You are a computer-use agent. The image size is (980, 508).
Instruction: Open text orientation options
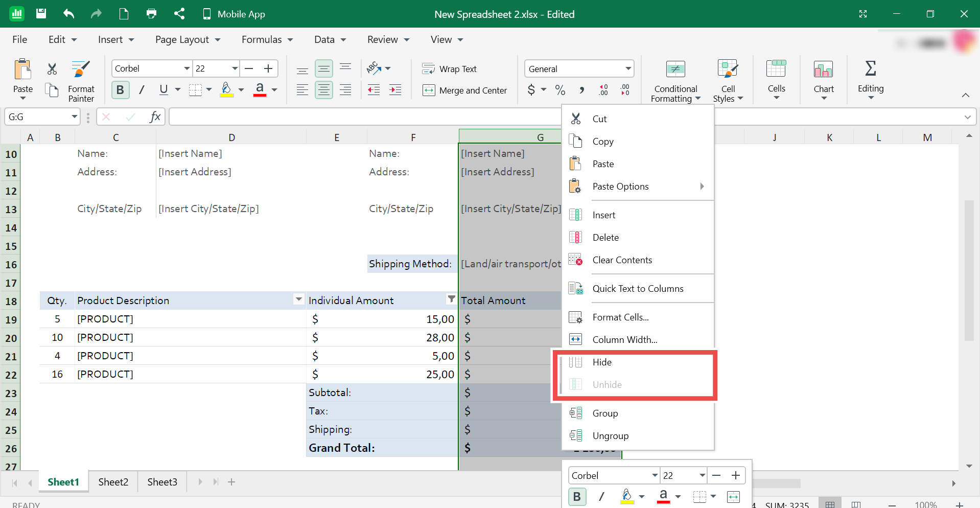click(x=378, y=68)
